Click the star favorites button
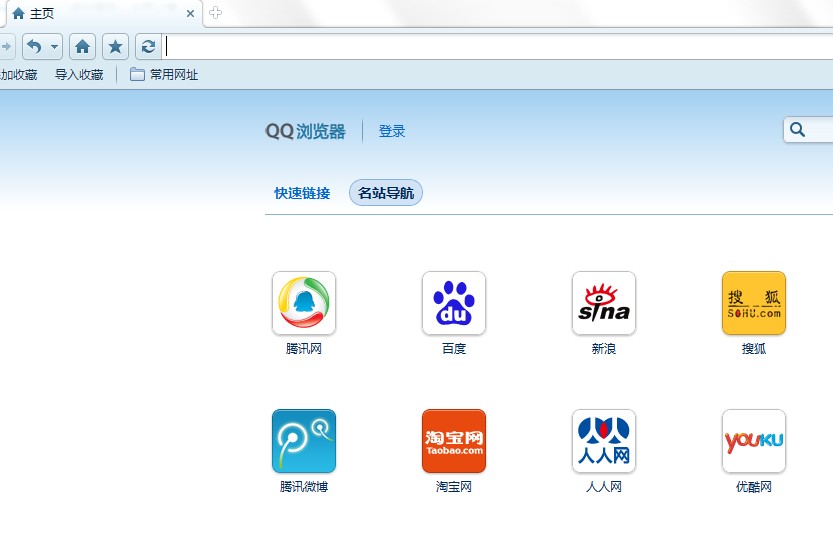Image resolution: width=833 pixels, height=552 pixels. tap(115, 47)
